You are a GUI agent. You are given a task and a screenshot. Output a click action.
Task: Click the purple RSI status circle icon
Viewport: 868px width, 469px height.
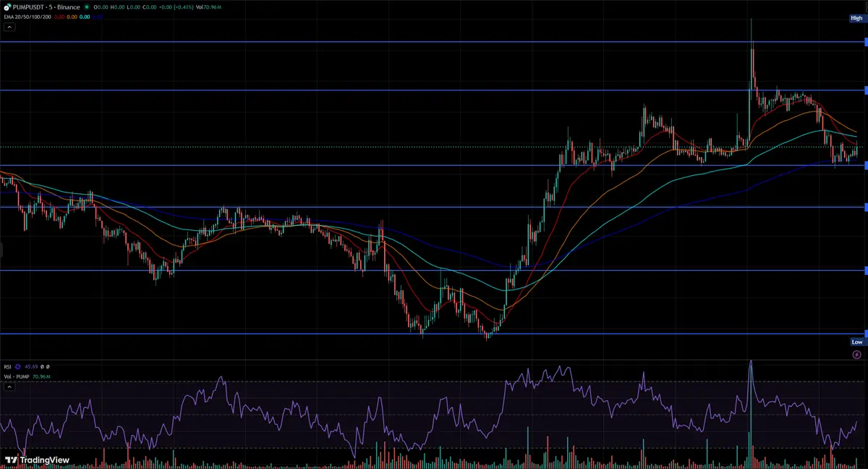point(17,367)
